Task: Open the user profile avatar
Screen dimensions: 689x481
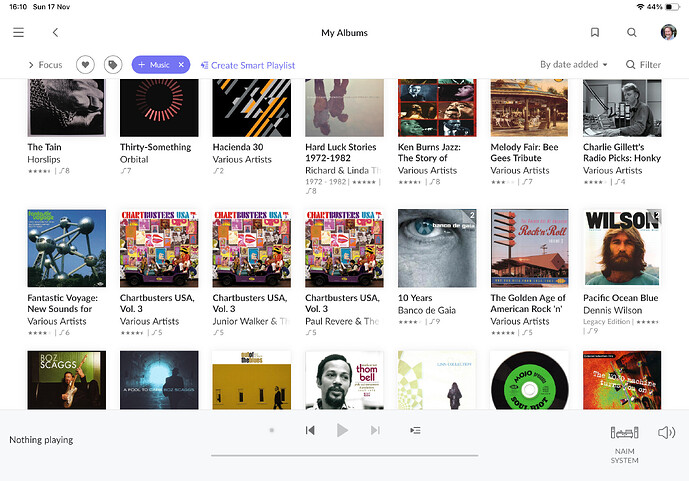Action: pyautogui.click(x=668, y=32)
